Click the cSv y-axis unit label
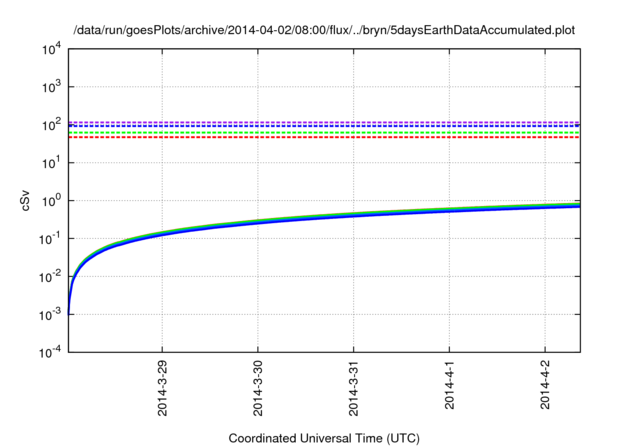 pos(25,200)
